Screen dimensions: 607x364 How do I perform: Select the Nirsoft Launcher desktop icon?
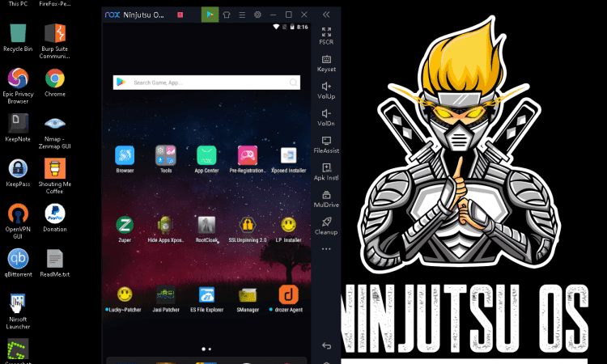click(18, 311)
